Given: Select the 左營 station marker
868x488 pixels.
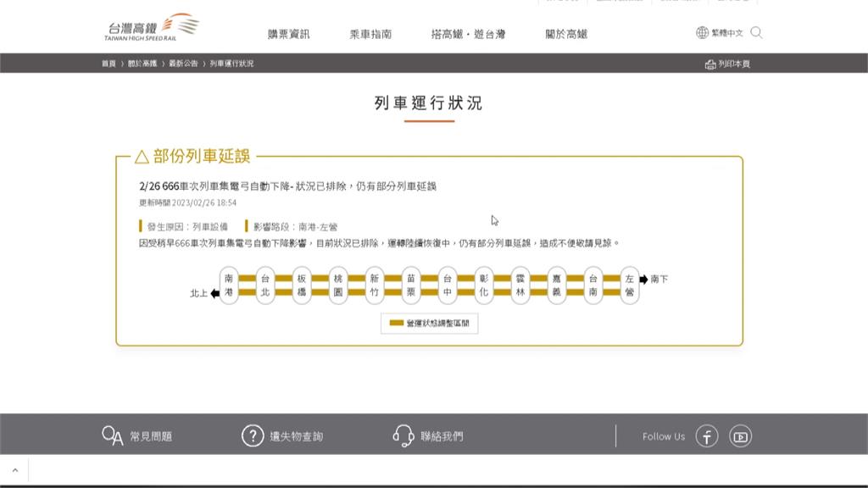Looking at the screenshot, I should point(630,286).
